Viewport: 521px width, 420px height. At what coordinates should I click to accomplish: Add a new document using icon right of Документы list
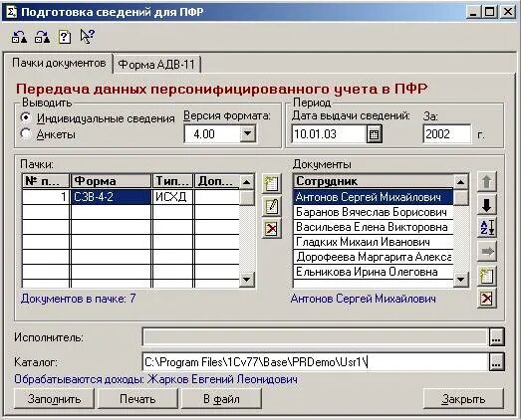tap(487, 276)
